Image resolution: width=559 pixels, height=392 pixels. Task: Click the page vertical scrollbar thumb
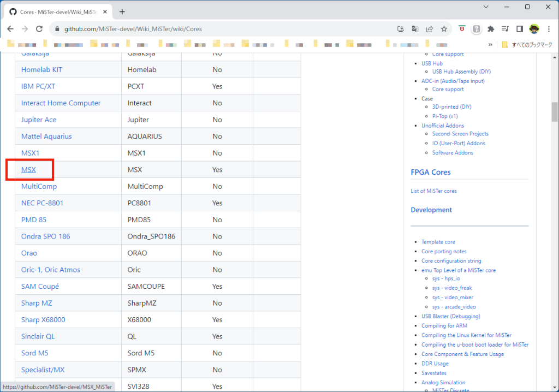[555, 112]
